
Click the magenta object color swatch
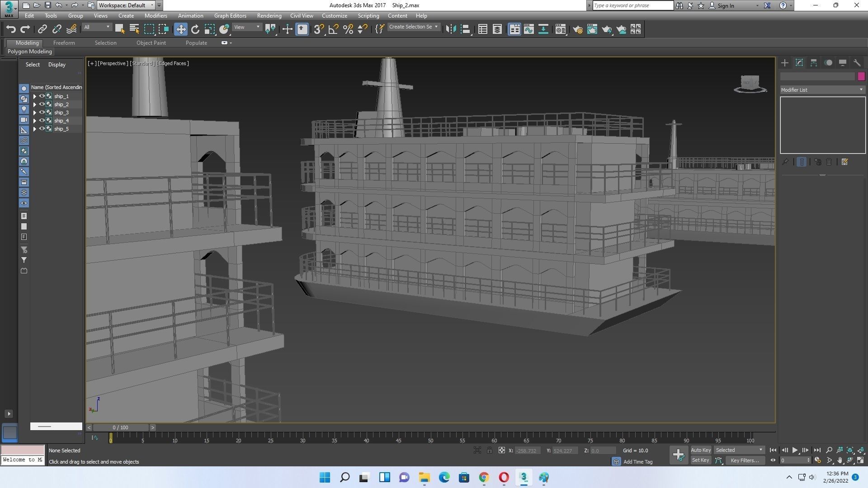point(861,76)
